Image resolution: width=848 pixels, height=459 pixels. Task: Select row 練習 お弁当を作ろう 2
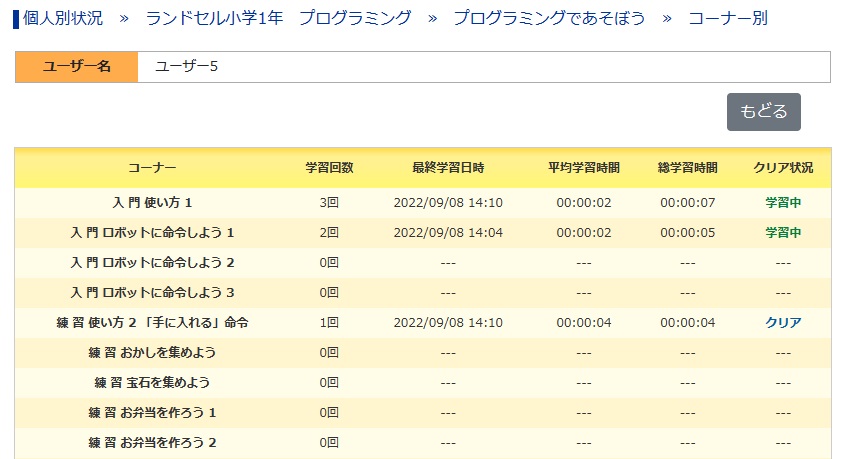423,443
